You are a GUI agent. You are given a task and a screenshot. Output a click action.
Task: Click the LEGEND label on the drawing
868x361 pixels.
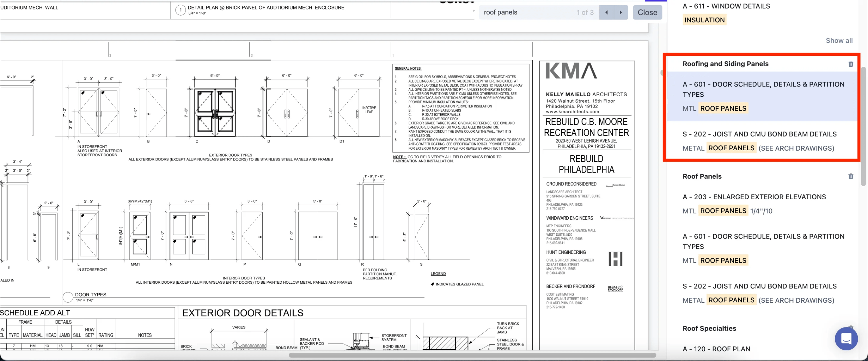(x=438, y=274)
